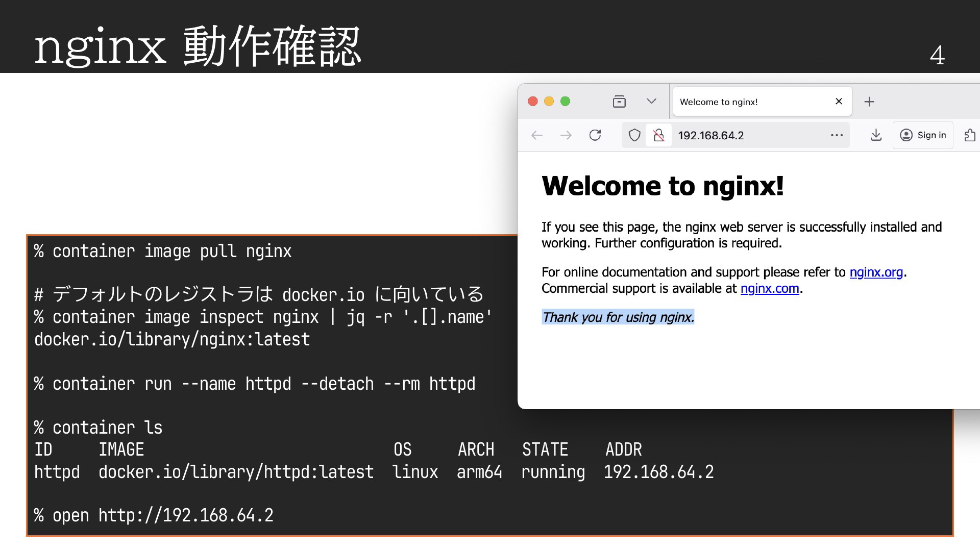Select the Welcome to nginx! tab
980x551 pixels.
[763, 102]
